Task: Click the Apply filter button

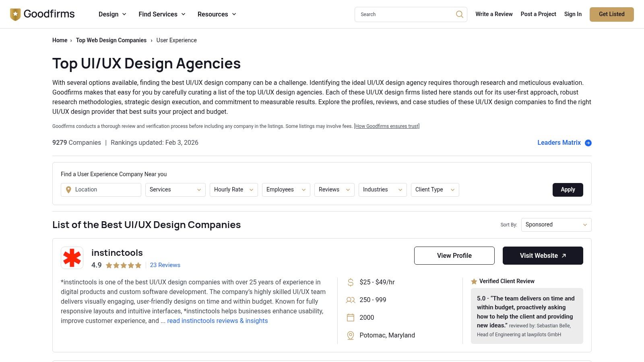Action: [x=568, y=189]
